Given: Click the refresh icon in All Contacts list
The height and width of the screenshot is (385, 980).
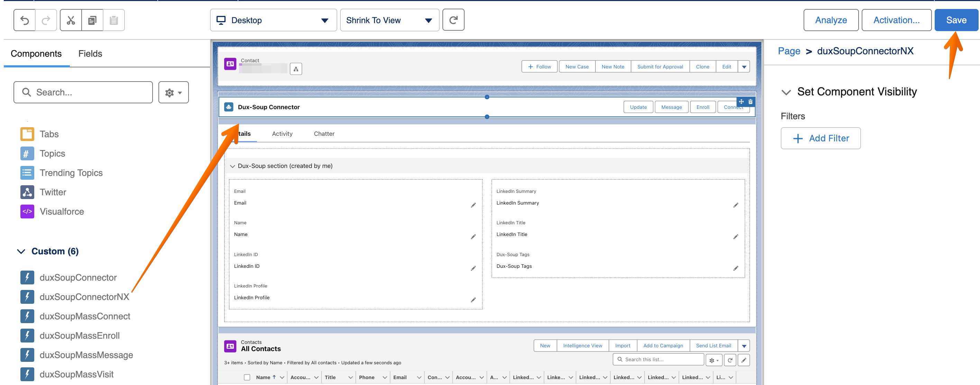Looking at the screenshot, I should coord(730,360).
